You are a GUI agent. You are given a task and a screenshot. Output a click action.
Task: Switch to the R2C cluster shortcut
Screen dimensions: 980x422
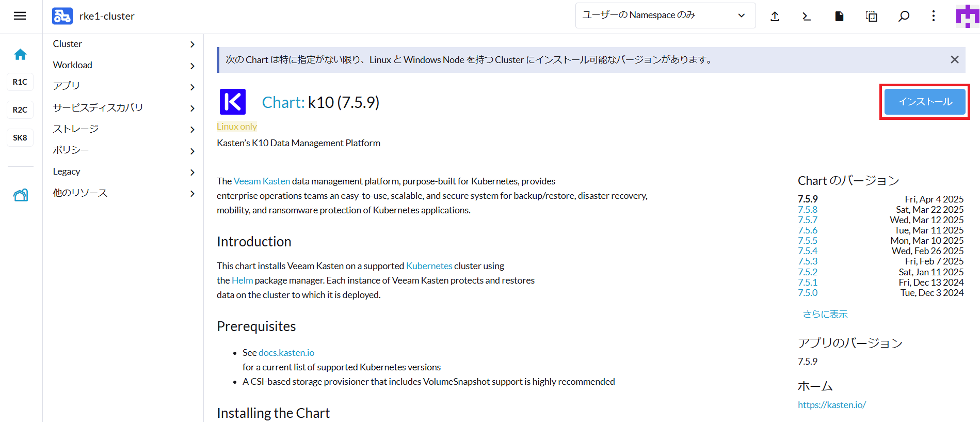point(20,110)
